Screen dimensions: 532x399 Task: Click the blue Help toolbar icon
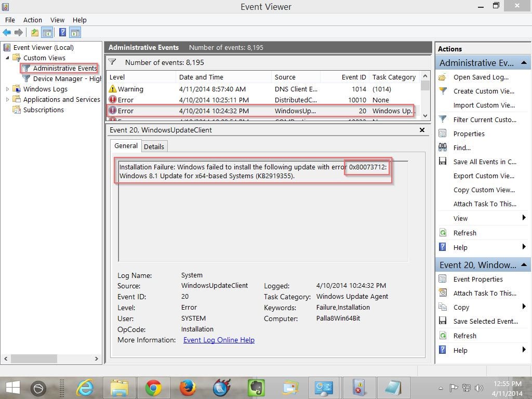tap(63, 33)
